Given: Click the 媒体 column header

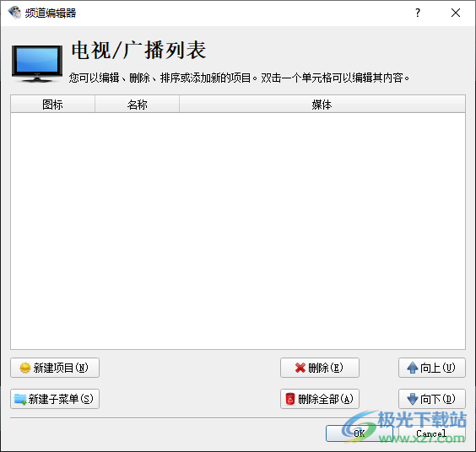Looking at the screenshot, I should 322,104.
